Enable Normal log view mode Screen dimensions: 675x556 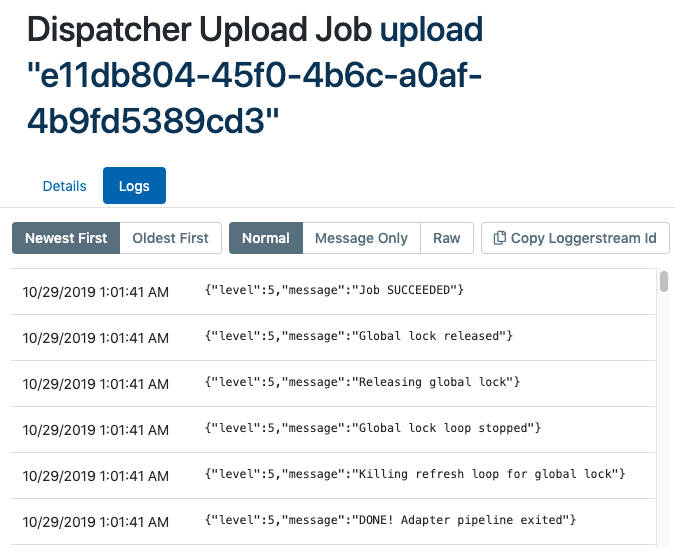[x=265, y=238]
